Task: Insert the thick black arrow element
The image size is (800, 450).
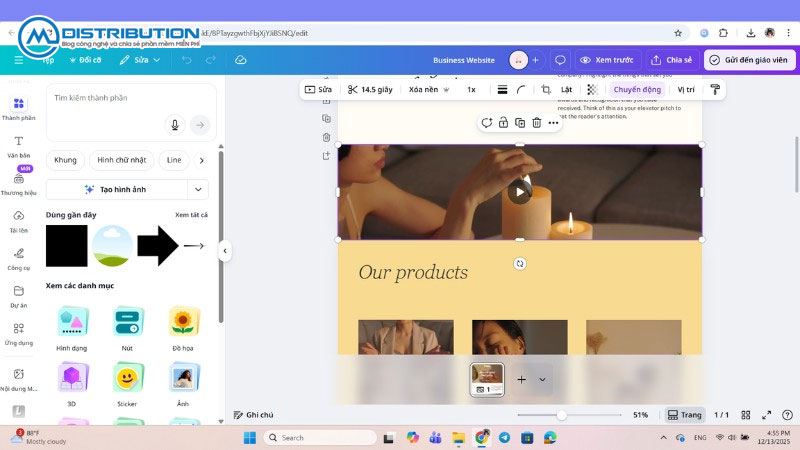Action: click(158, 246)
